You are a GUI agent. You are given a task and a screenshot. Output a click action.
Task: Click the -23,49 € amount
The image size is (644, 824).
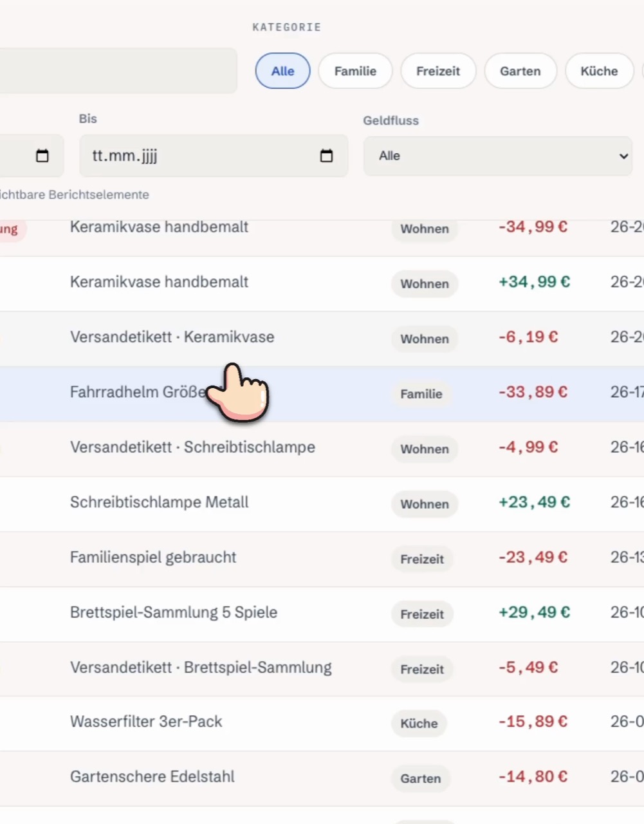[533, 557]
